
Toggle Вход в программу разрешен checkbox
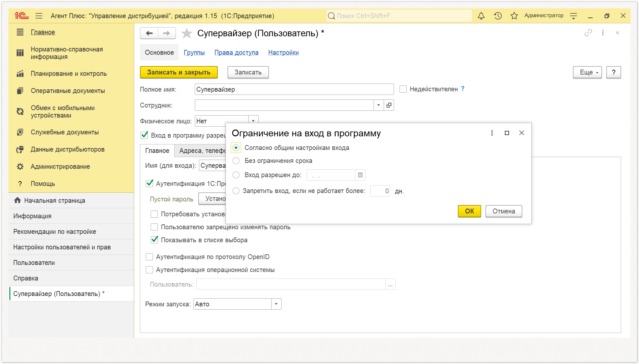pyautogui.click(x=145, y=135)
